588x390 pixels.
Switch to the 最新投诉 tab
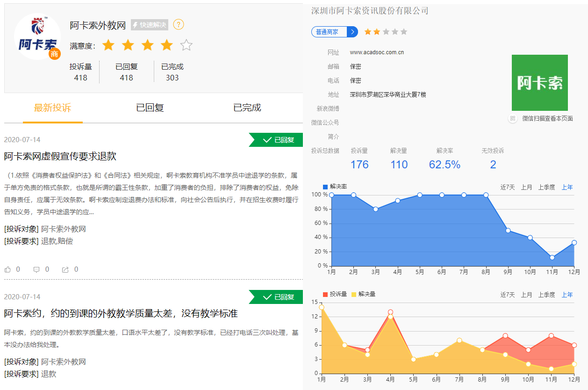(x=53, y=108)
